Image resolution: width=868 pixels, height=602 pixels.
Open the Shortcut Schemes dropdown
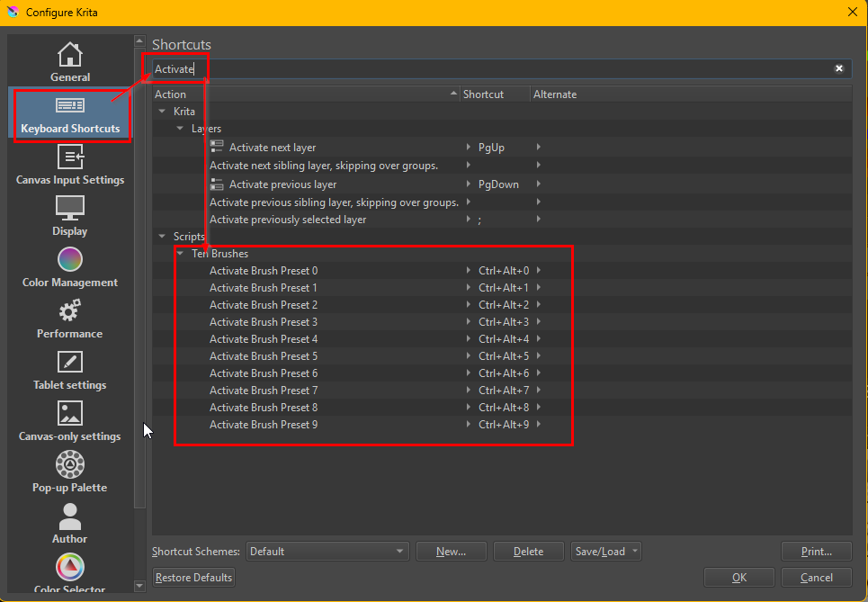[x=327, y=551]
